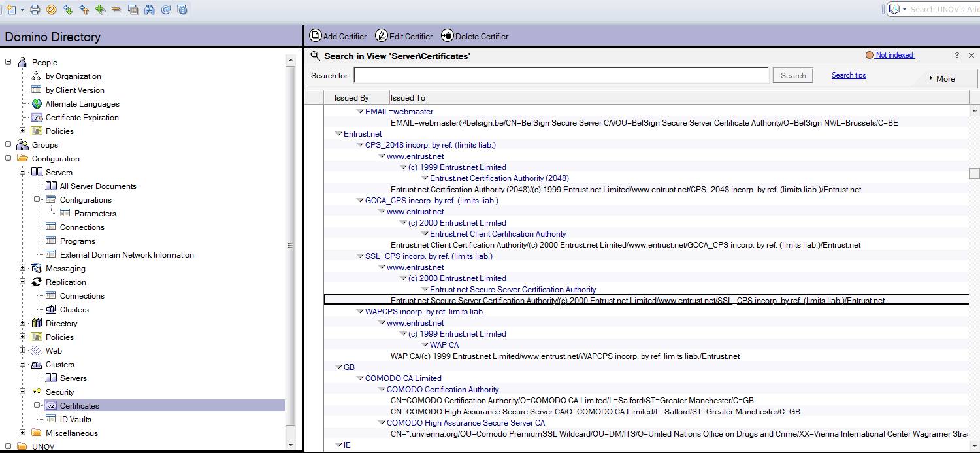
Task: Select the ID Vaults view
Action: coord(75,419)
